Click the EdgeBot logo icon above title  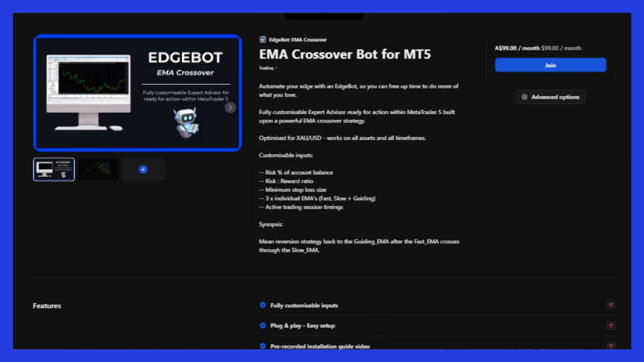click(x=263, y=40)
